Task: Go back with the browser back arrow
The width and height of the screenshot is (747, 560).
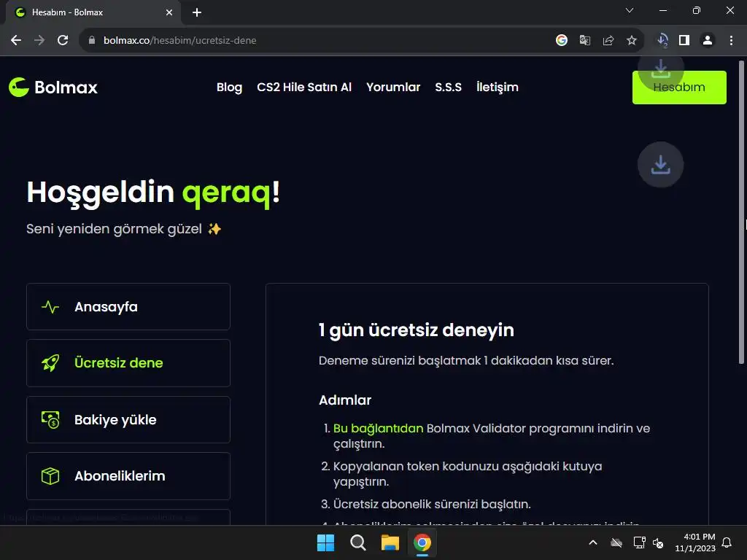Action: [x=16, y=41]
